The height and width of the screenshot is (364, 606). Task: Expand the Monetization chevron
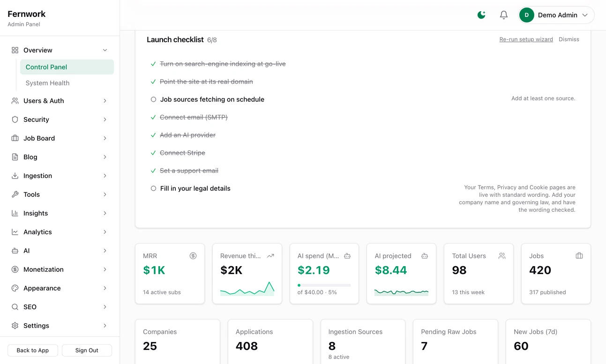coord(105,269)
